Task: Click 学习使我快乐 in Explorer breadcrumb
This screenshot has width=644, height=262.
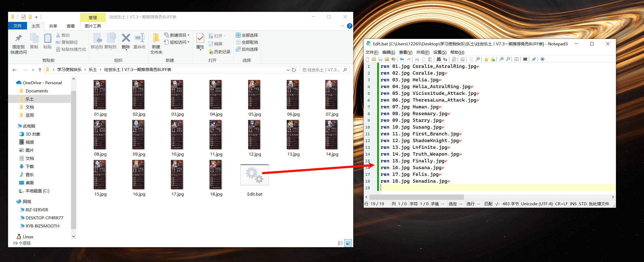Action: [x=69, y=70]
